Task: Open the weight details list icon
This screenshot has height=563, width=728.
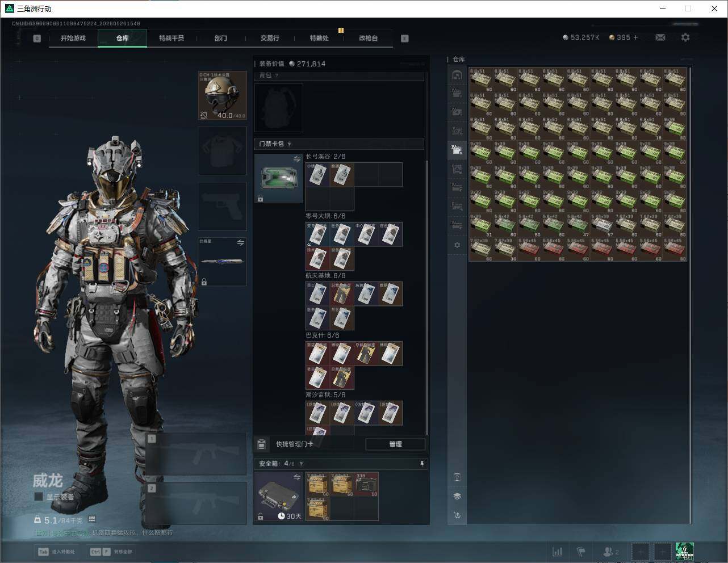Action: [92, 519]
